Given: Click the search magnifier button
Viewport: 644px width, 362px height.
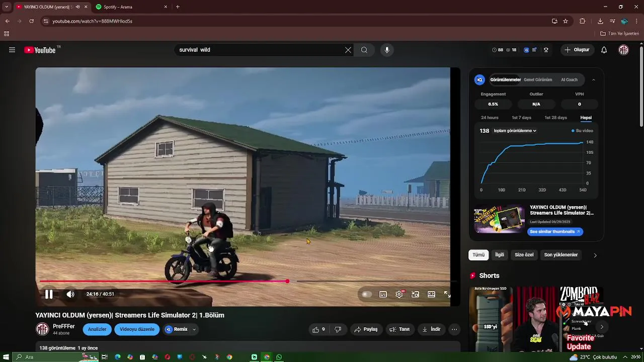Looking at the screenshot, I should (364, 50).
